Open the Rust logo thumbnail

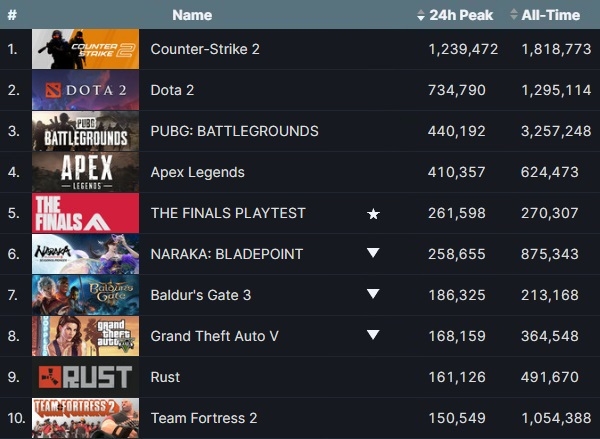pos(86,377)
